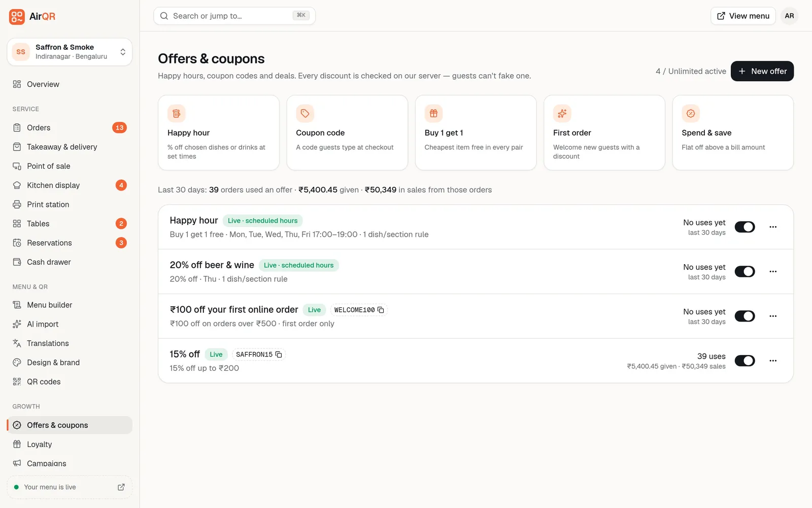This screenshot has width=812, height=508.
Task: Click the Buy 1 get 1 gift icon
Action: 433,114
